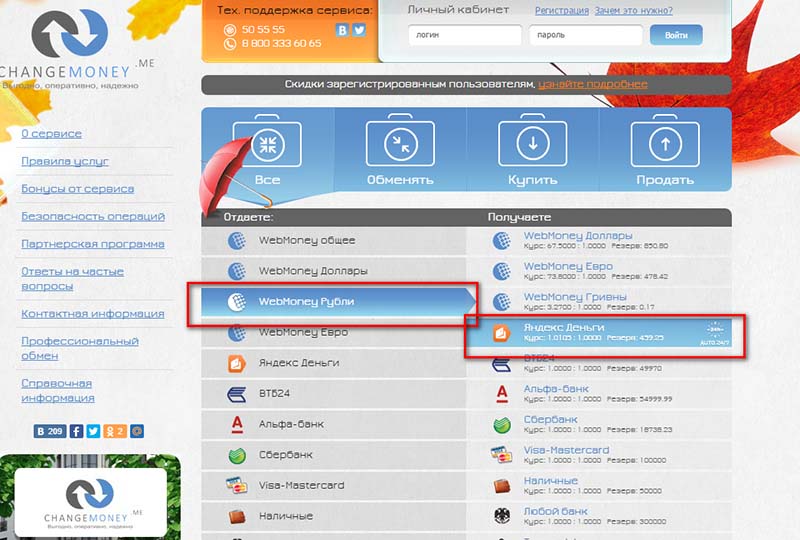Screen dimensions: 800x540
Task: Click wallet icon beside Наличные in Отдаете
Action: coord(237,517)
